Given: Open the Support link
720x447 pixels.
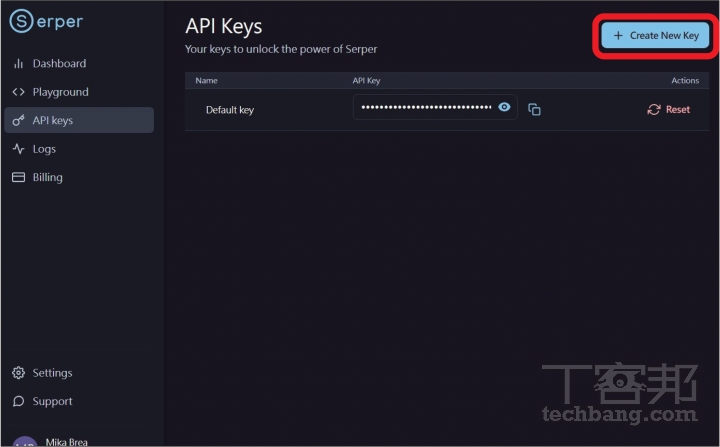Looking at the screenshot, I should (x=79, y=401).
